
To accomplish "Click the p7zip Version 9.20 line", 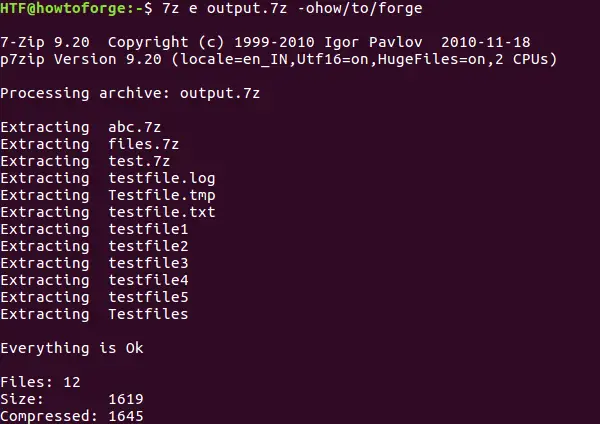I will coord(279,59).
